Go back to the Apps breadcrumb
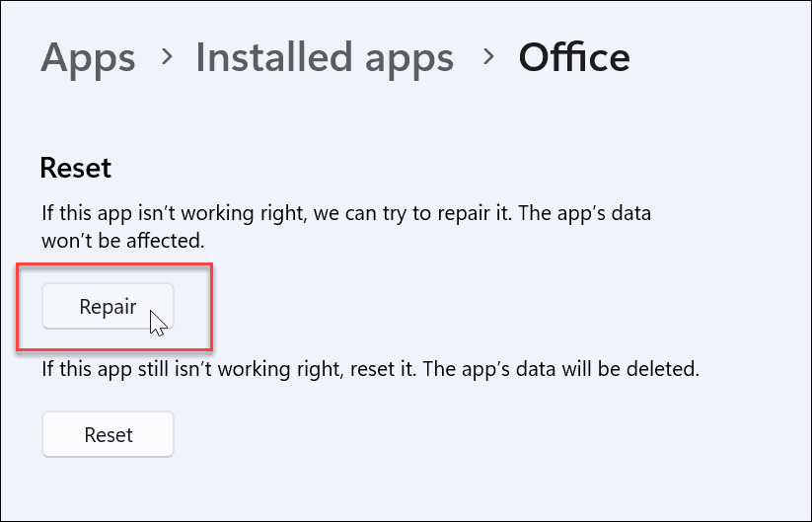The width and height of the screenshot is (812, 522). (87, 57)
